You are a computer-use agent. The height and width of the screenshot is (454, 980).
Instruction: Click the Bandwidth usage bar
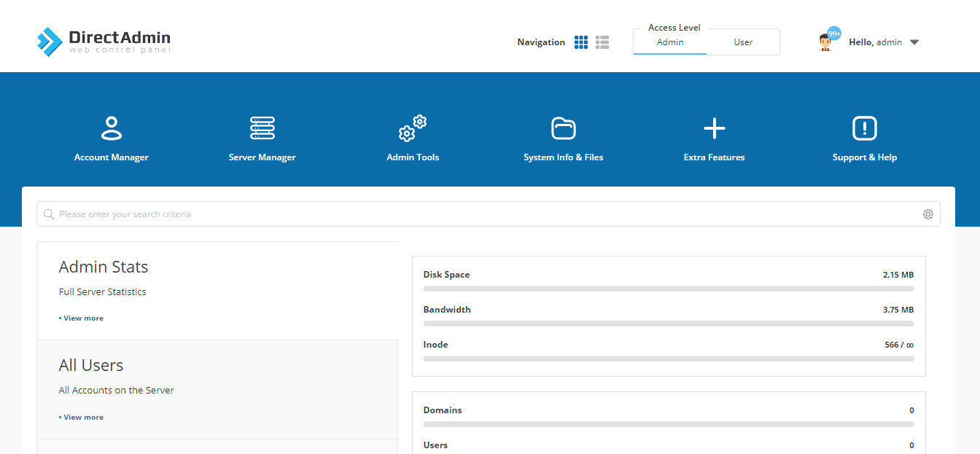point(669,324)
